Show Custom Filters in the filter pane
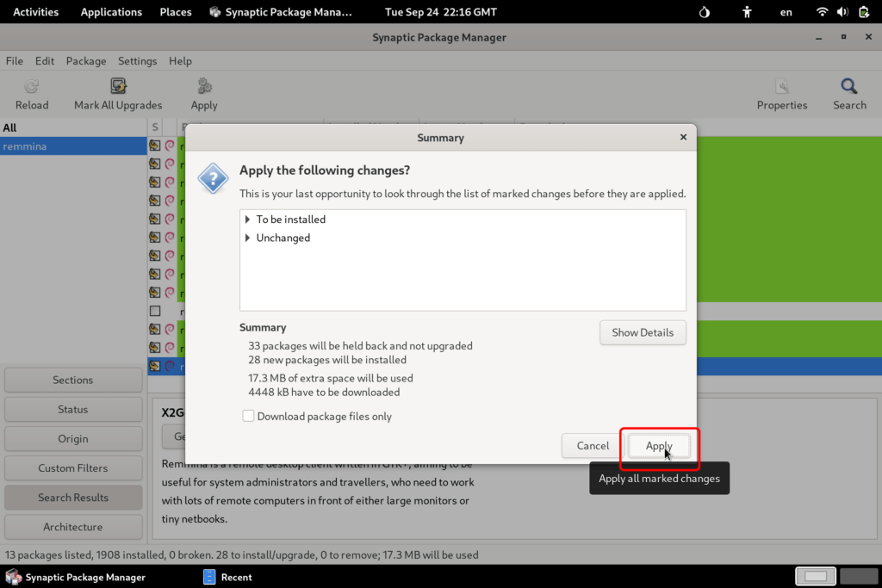This screenshot has width=882, height=588. pyautogui.click(x=73, y=468)
